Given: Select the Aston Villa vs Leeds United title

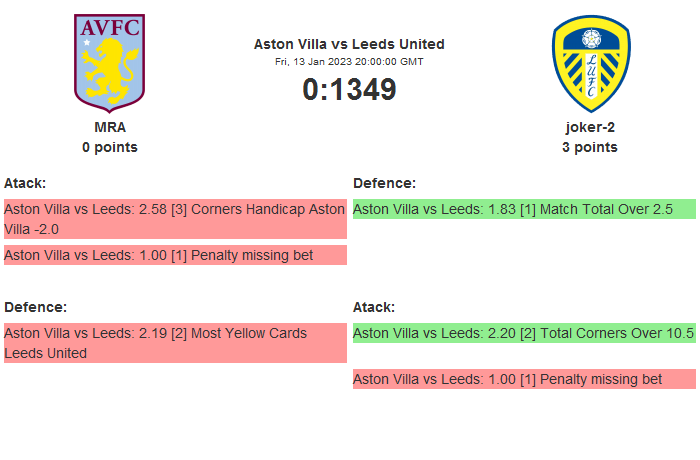Looking at the screenshot, I should click(x=349, y=44).
